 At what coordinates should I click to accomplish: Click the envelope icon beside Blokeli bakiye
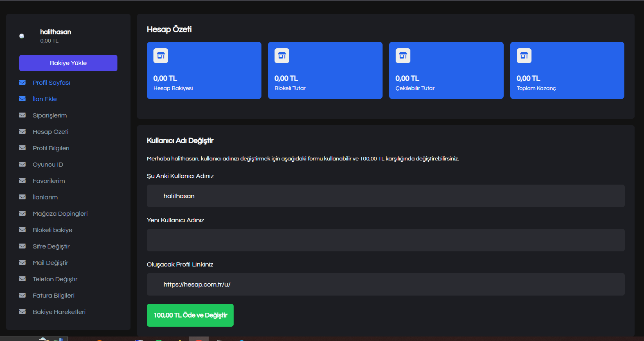23,230
